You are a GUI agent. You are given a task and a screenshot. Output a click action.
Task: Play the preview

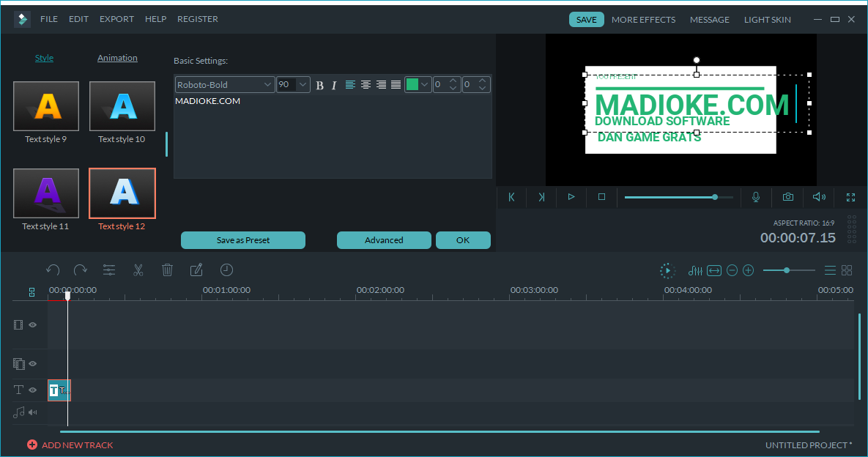pyautogui.click(x=571, y=197)
